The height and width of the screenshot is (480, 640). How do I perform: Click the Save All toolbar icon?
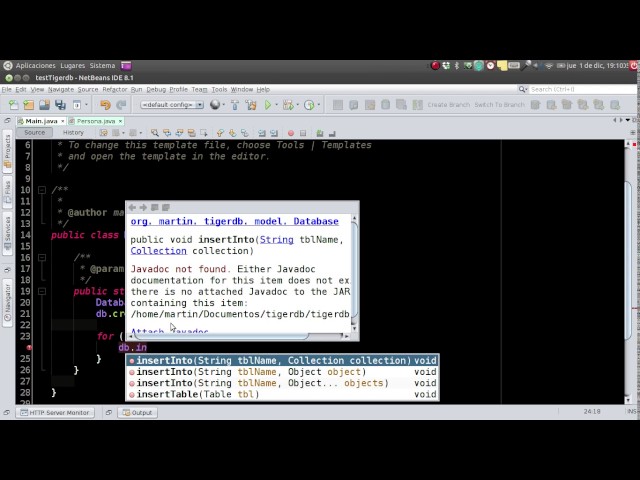click(60, 105)
